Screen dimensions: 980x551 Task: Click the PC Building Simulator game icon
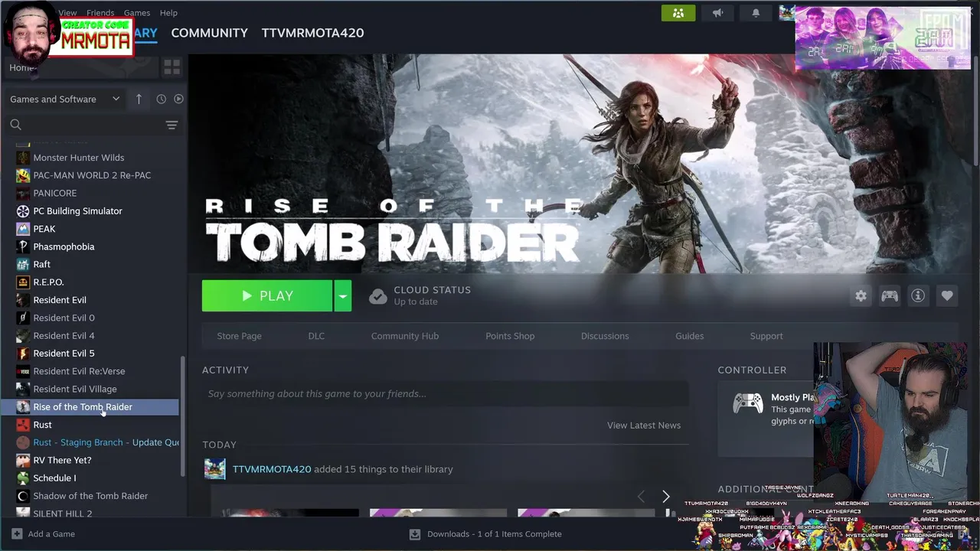pyautogui.click(x=23, y=211)
